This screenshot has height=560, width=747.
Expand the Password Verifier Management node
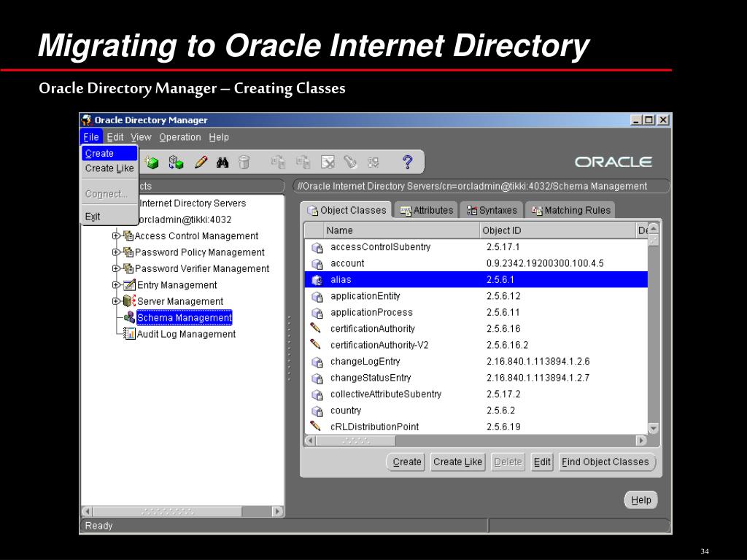[x=116, y=268]
